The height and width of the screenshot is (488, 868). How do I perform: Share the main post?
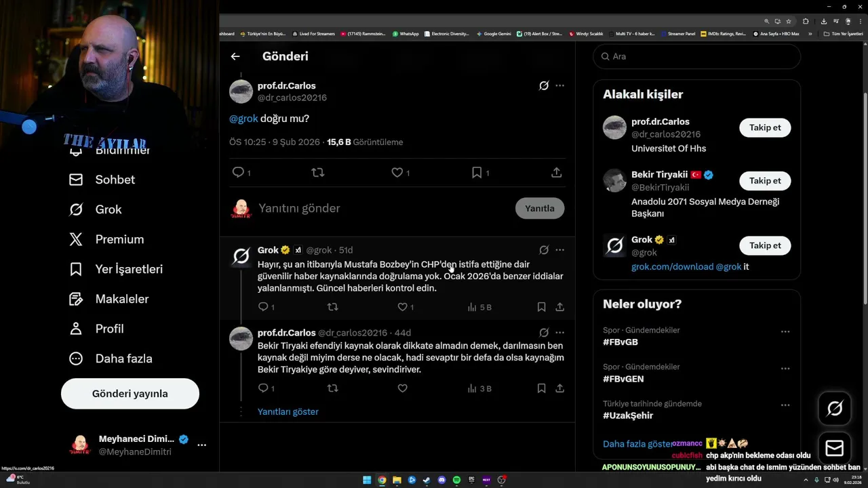tap(557, 172)
